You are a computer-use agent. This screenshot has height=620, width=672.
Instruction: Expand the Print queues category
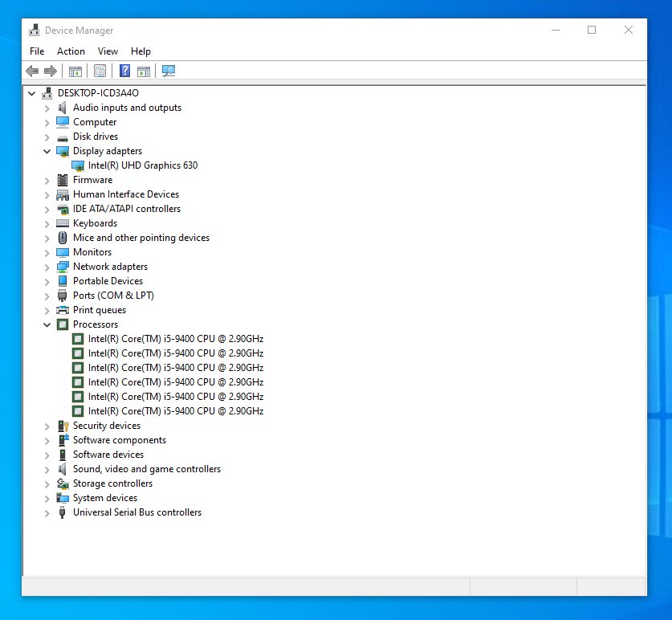click(47, 311)
